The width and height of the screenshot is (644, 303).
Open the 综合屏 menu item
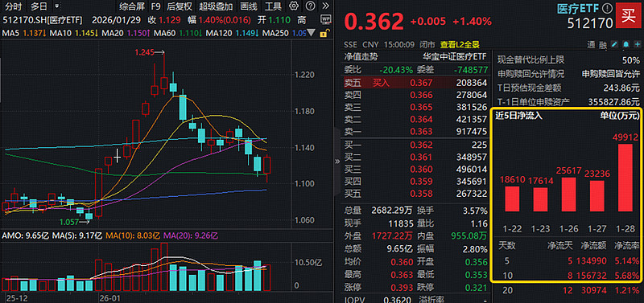pyautogui.click(x=132, y=6)
